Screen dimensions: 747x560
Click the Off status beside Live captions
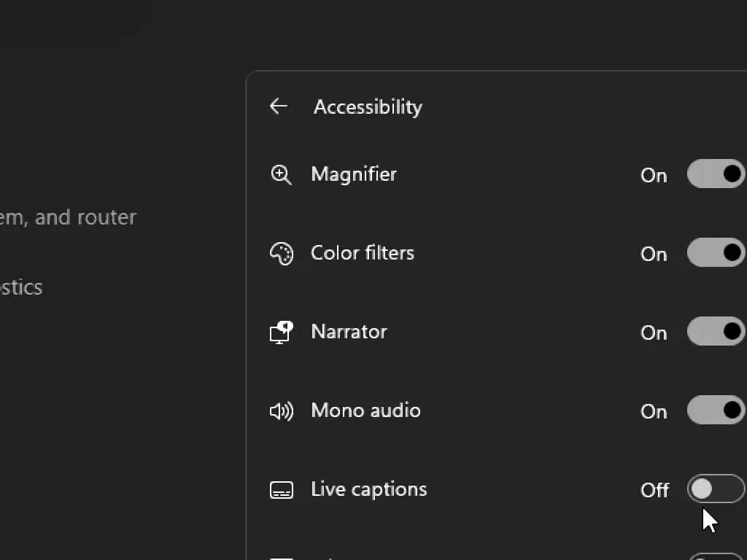click(654, 491)
